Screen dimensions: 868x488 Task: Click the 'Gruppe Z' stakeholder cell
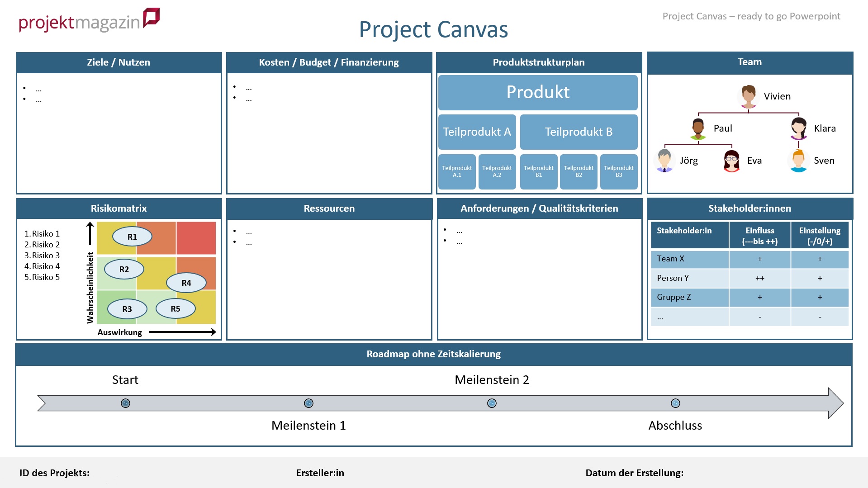pos(690,297)
